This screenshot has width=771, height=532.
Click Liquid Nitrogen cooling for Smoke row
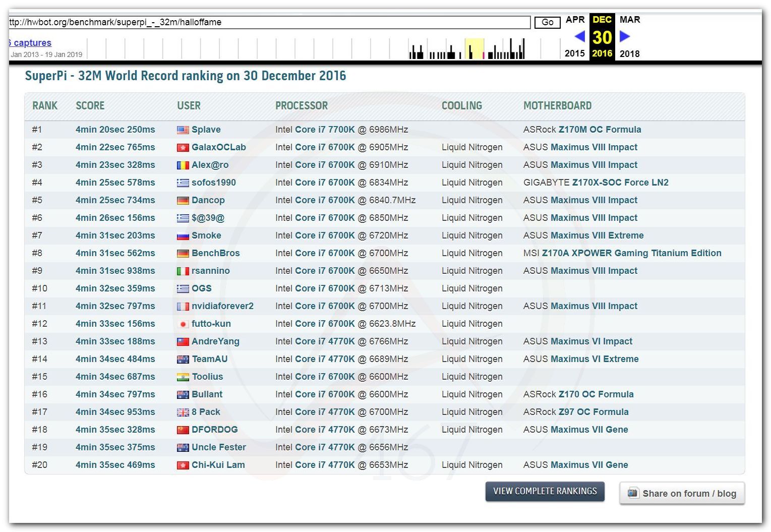click(472, 235)
